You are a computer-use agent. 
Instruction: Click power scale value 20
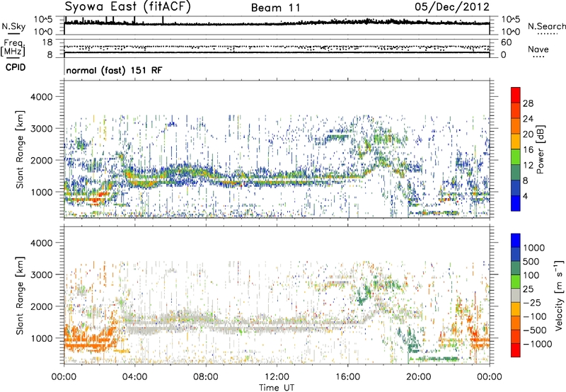click(x=528, y=134)
